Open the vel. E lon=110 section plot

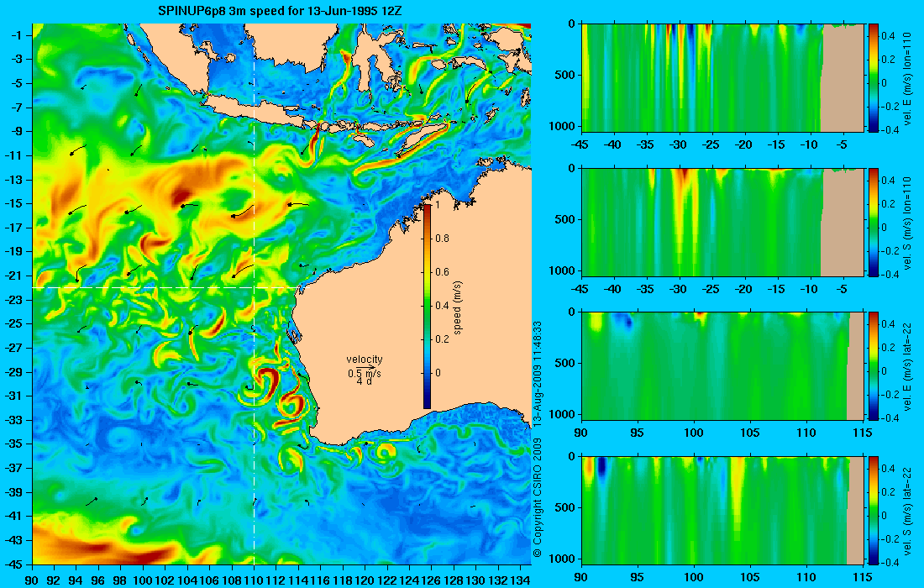pos(722,78)
